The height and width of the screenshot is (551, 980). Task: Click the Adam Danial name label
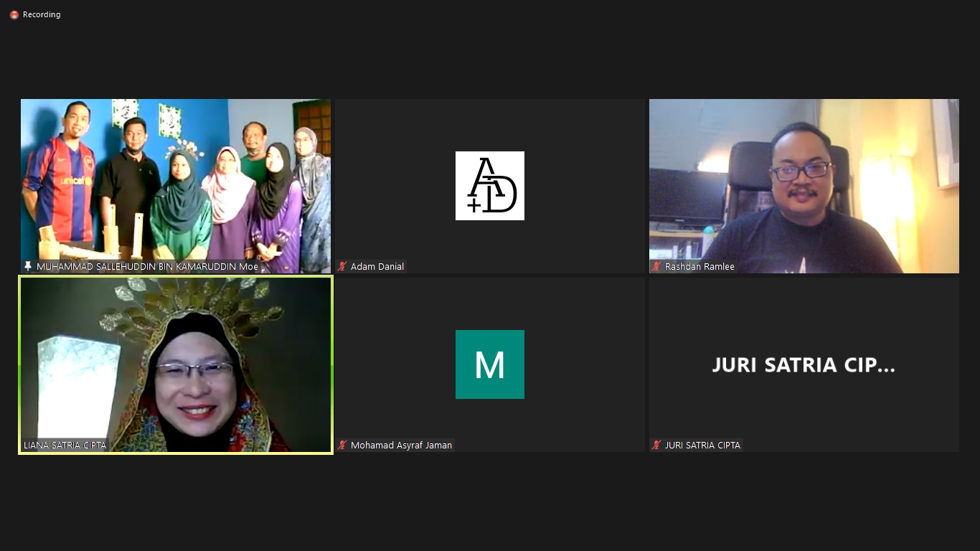pyautogui.click(x=377, y=266)
